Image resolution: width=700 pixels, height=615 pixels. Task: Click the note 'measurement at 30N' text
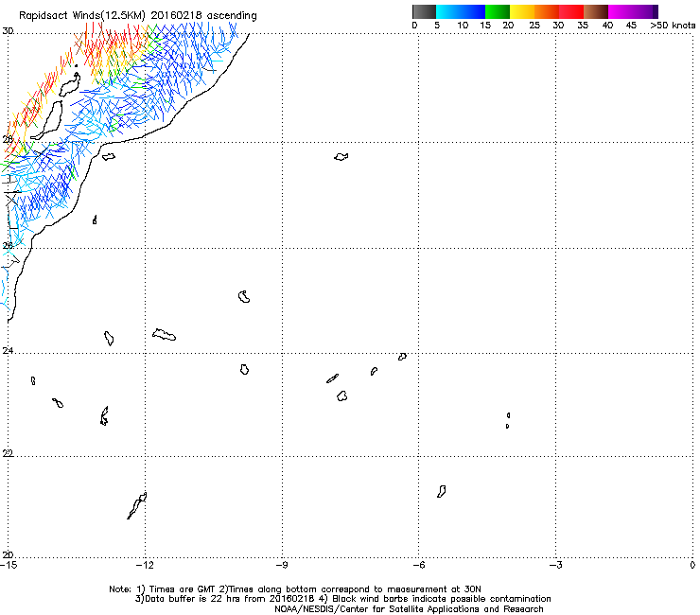pyautogui.click(x=434, y=589)
